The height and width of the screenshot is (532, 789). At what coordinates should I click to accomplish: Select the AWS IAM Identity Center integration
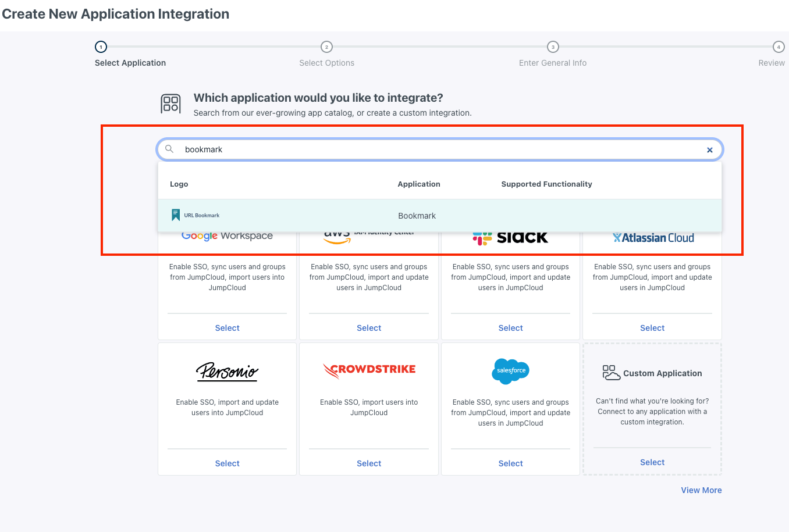pyautogui.click(x=369, y=328)
